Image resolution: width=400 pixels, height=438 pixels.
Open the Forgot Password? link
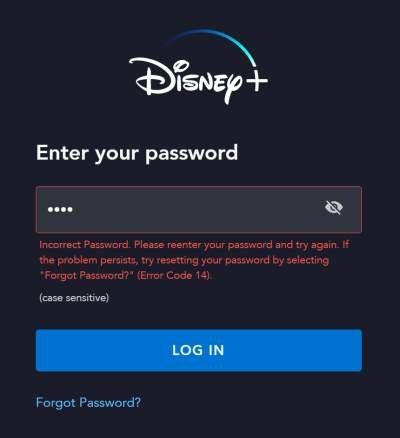pyautogui.click(x=88, y=403)
